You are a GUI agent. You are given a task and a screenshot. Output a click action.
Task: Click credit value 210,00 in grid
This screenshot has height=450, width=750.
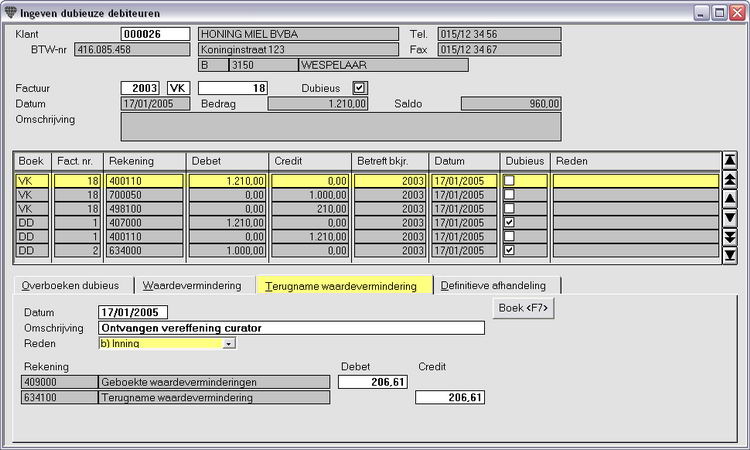tap(310, 209)
